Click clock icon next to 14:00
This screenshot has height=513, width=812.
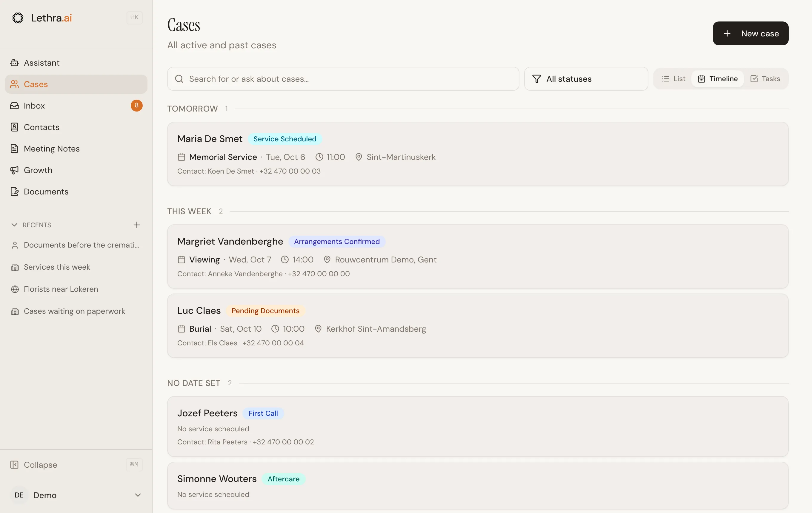pos(285,260)
